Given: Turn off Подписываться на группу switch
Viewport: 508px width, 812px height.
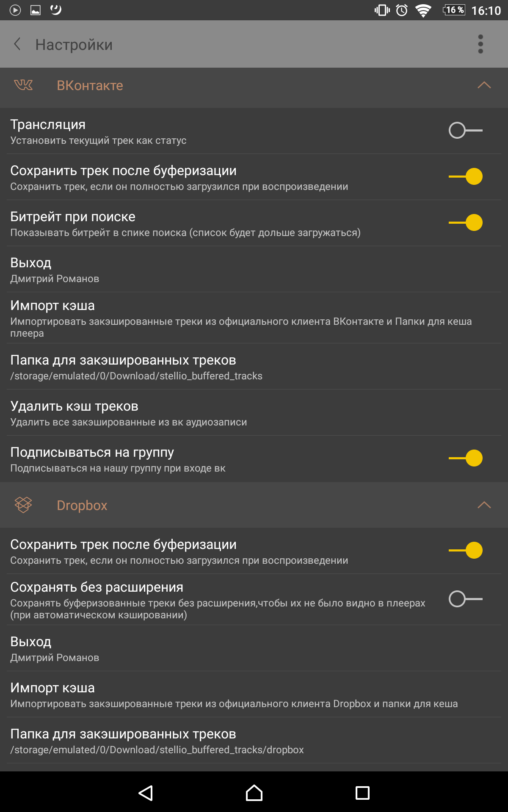Looking at the screenshot, I should [x=465, y=458].
